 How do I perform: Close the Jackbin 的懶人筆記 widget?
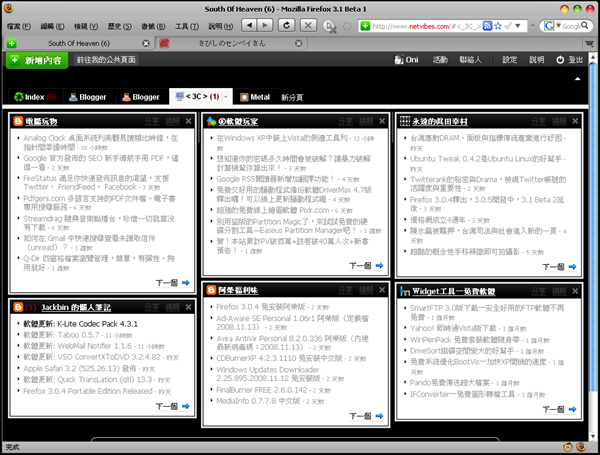pyautogui.click(x=188, y=307)
